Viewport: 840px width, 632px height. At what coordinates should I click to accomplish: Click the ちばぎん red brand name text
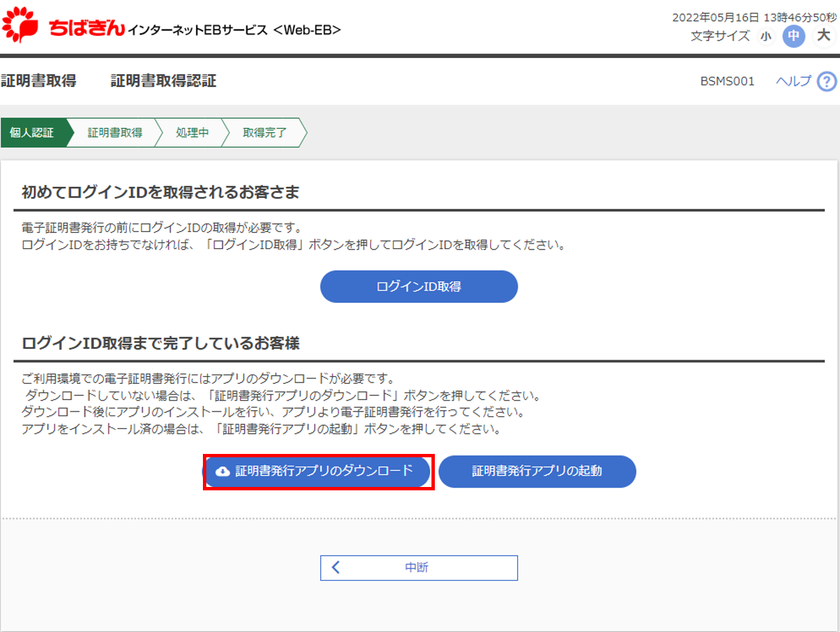(x=86, y=28)
